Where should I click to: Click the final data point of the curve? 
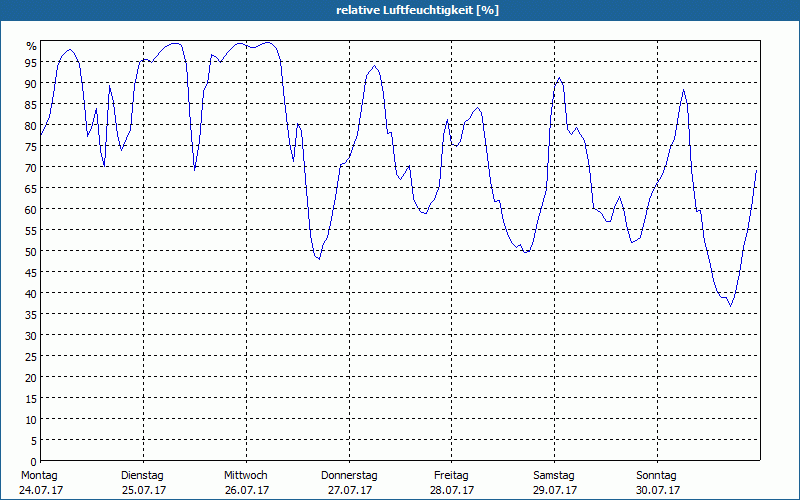tap(756, 170)
